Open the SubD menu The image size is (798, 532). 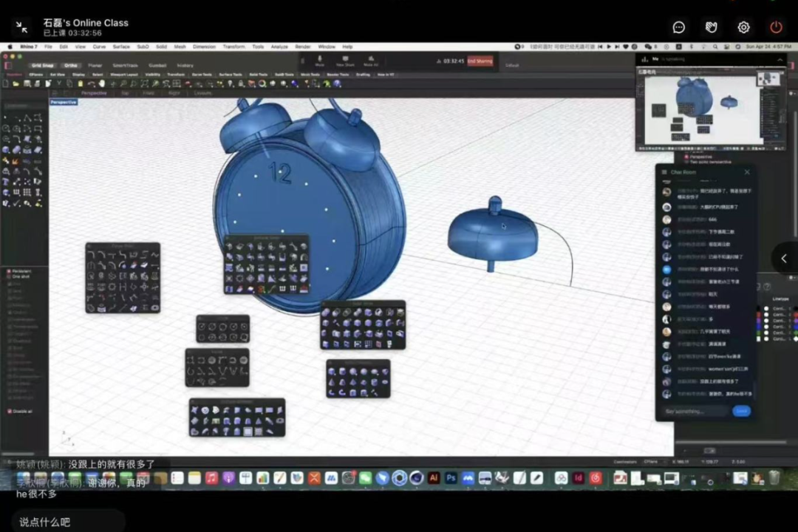143,47
